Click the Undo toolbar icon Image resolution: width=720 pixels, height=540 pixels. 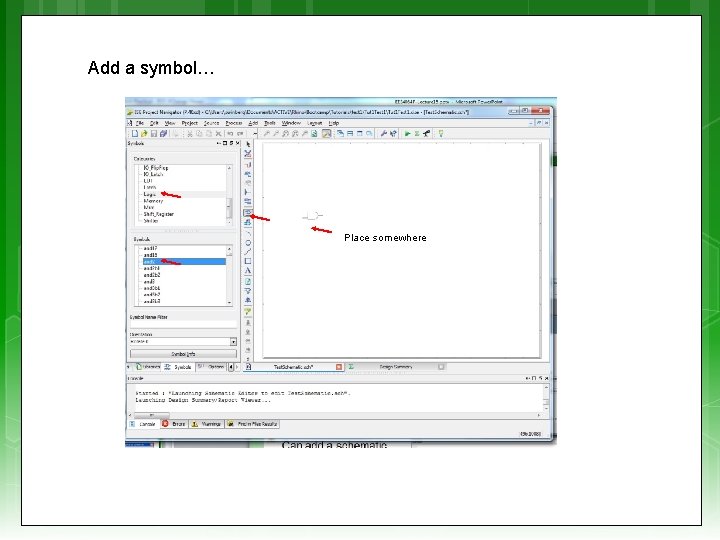click(x=230, y=134)
